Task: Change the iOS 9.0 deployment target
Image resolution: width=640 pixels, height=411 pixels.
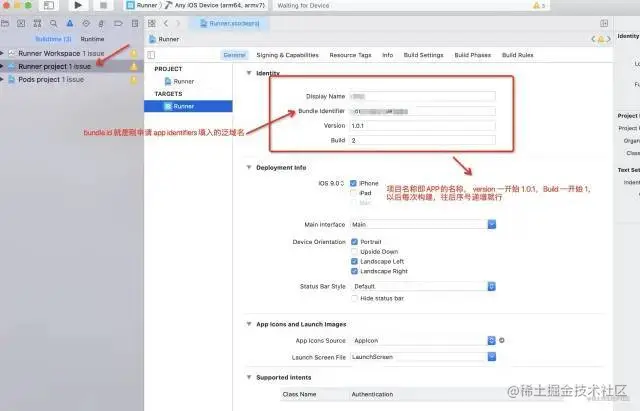Action: click(331, 183)
